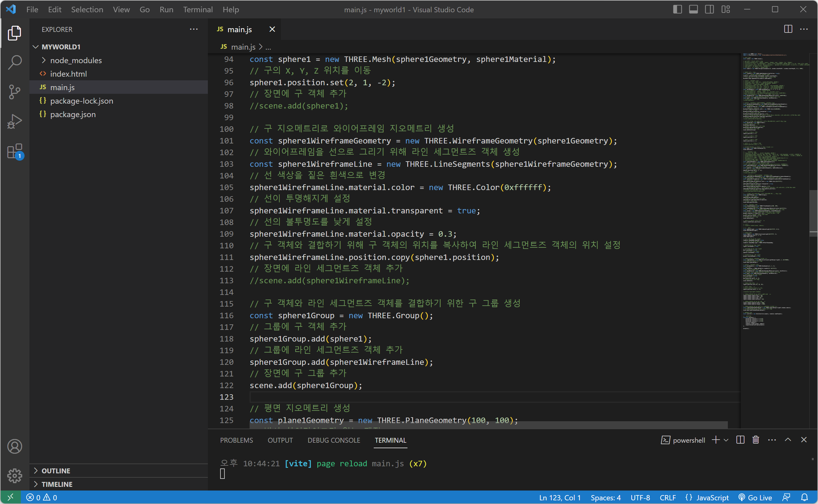
Task: Click the notifications bell in status bar
Action: pyautogui.click(x=804, y=497)
